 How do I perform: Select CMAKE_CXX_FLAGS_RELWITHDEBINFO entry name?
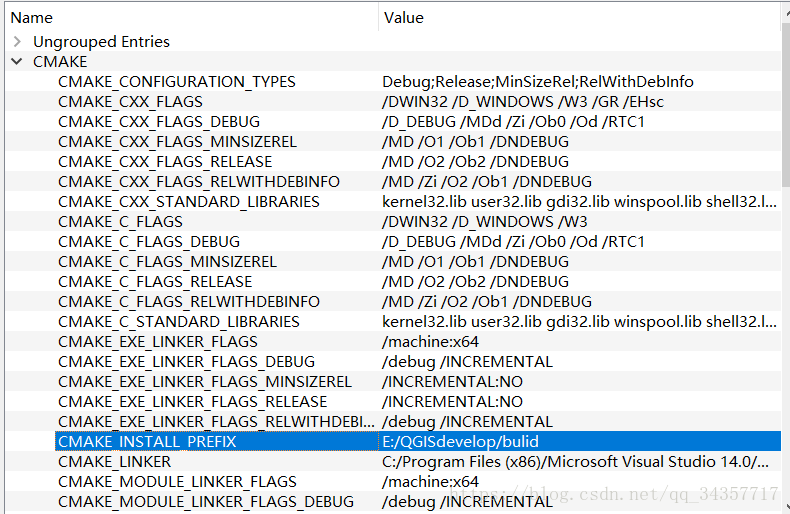[x=199, y=182]
